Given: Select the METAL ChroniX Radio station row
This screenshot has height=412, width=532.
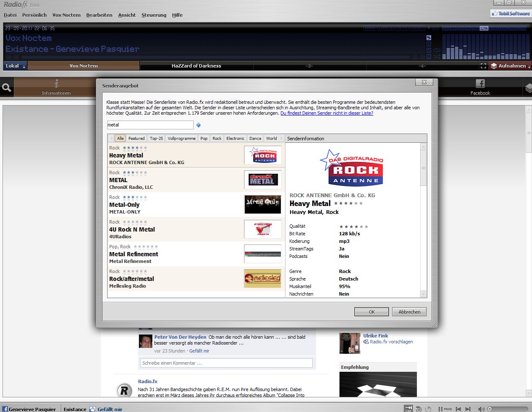Looking at the screenshot, I should pos(196,180).
